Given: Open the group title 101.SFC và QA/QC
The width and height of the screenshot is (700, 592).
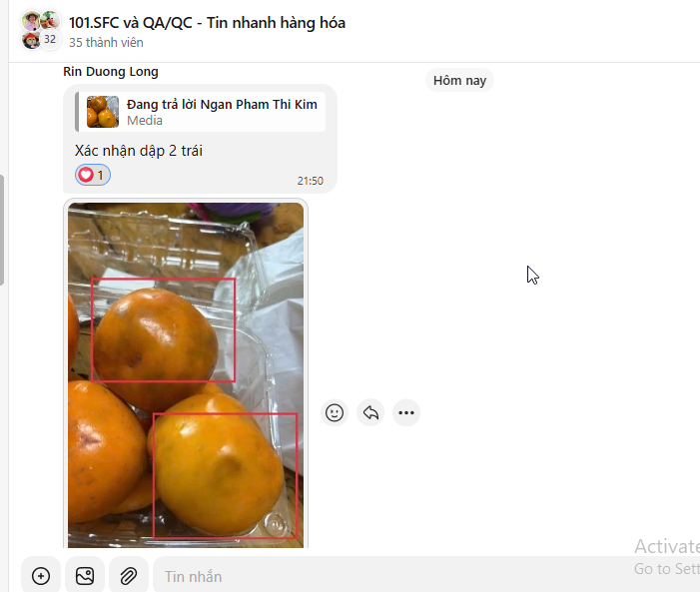Looking at the screenshot, I should (x=207, y=22).
